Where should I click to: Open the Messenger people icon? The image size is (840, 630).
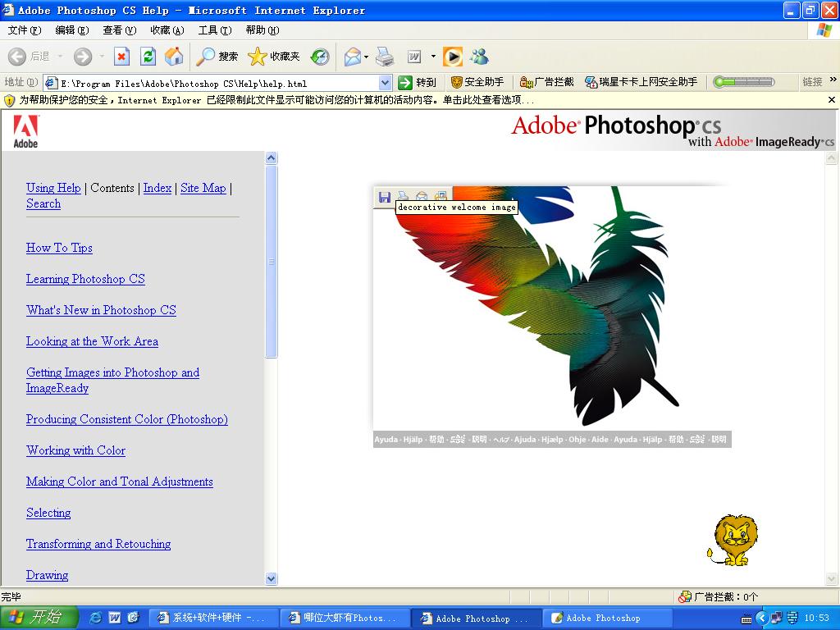coord(479,57)
